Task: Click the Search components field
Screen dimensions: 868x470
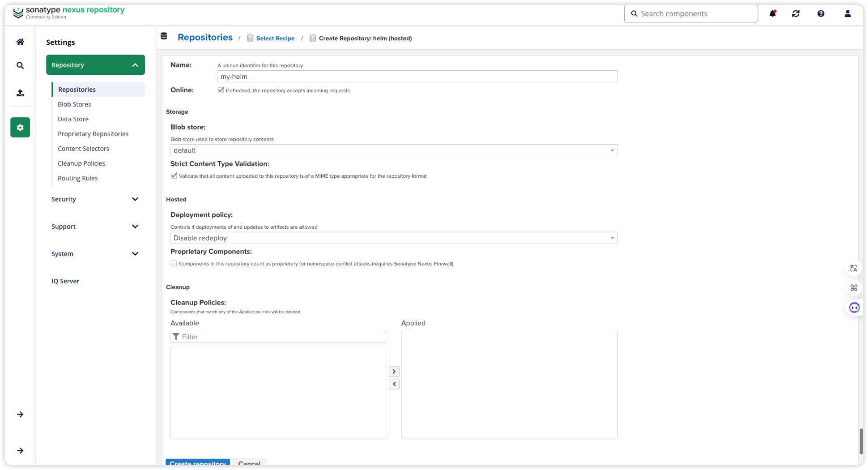Action: coord(691,13)
